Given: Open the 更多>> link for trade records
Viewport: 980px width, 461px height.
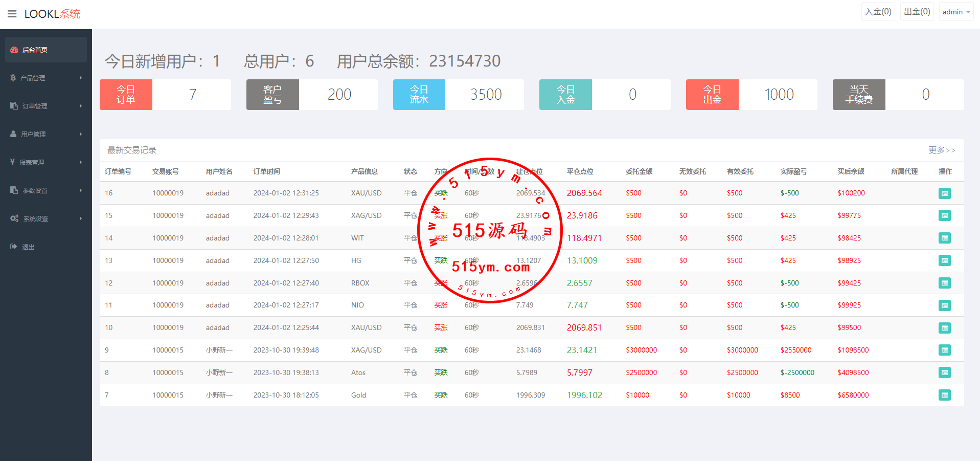Looking at the screenshot, I should click(x=942, y=150).
